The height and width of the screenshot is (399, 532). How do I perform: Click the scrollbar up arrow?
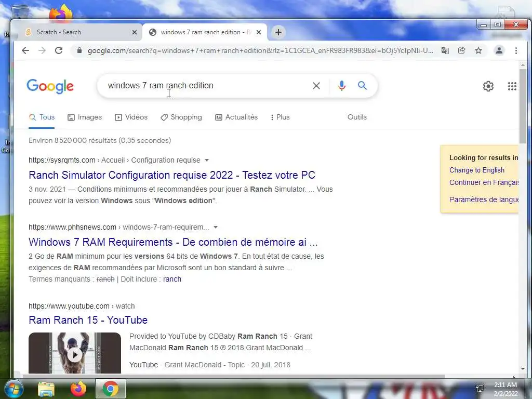pyautogui.click(x=523, y=65)
